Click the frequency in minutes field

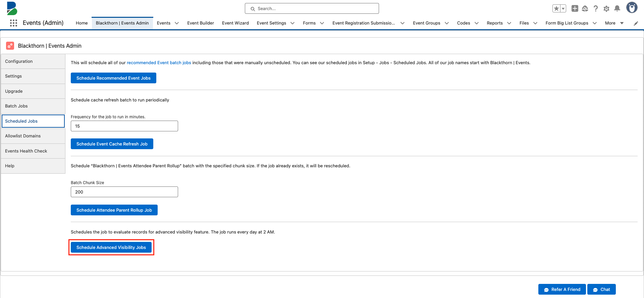coord(124,126)
